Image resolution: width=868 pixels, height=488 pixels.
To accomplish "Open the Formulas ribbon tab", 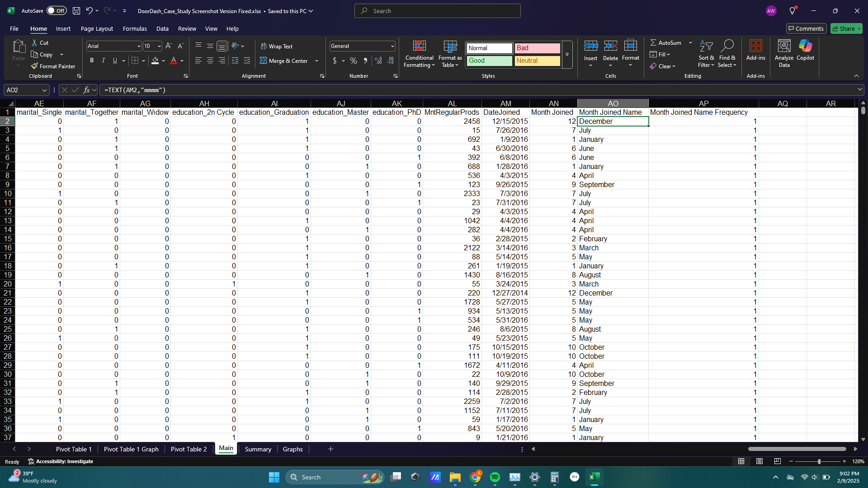I will tap(135, 28).
